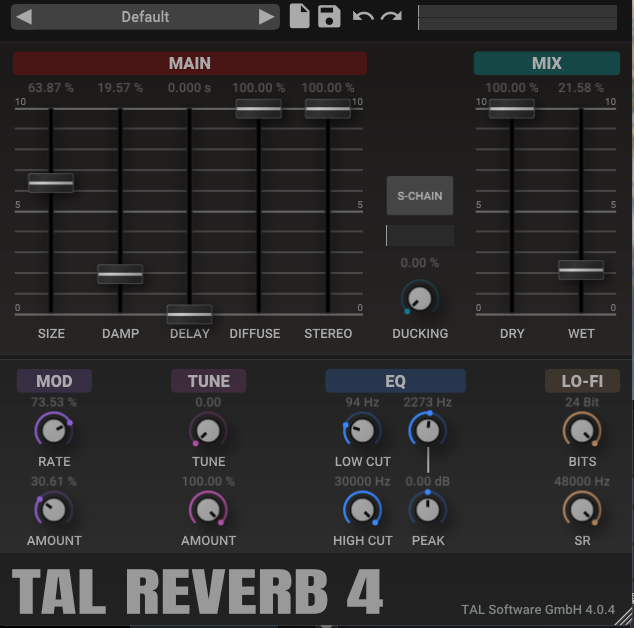Load the previous preset with left arrow

coord(24,17)
